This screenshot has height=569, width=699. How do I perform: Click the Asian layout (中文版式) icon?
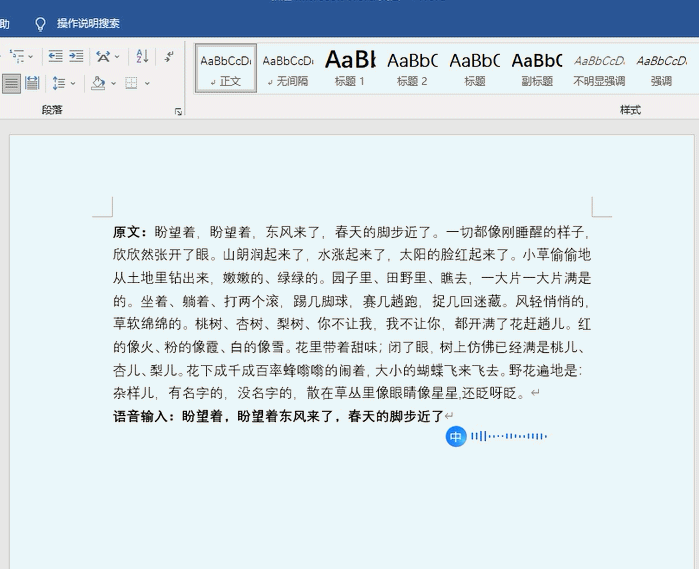pyautogui.click(x=103, y=57)
